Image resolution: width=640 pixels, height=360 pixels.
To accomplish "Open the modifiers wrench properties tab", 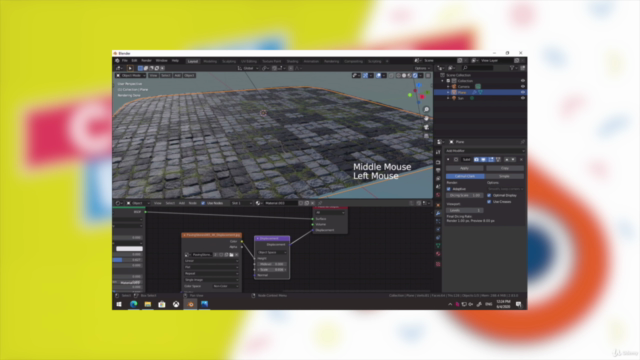I will pos(438,213).
